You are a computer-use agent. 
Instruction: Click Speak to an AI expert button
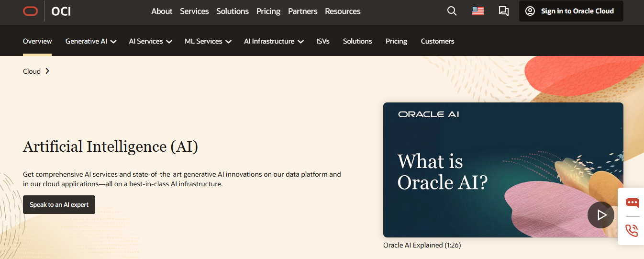(59, 204)
